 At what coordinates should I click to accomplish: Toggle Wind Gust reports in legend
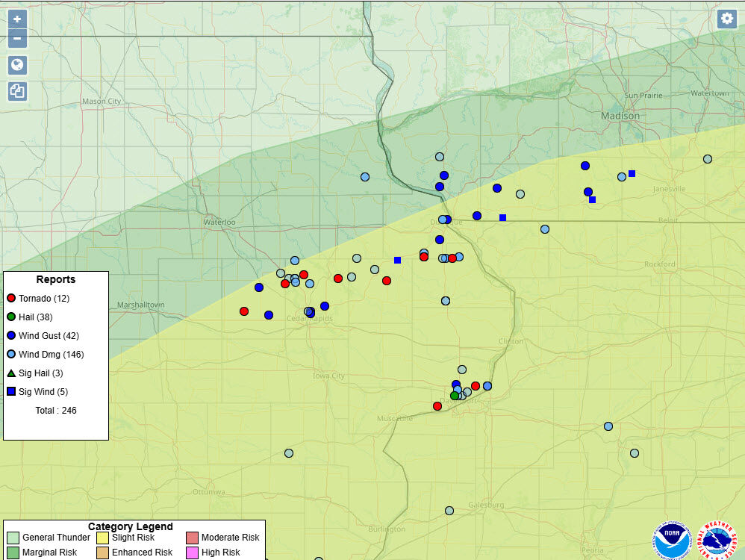(11, 336)
